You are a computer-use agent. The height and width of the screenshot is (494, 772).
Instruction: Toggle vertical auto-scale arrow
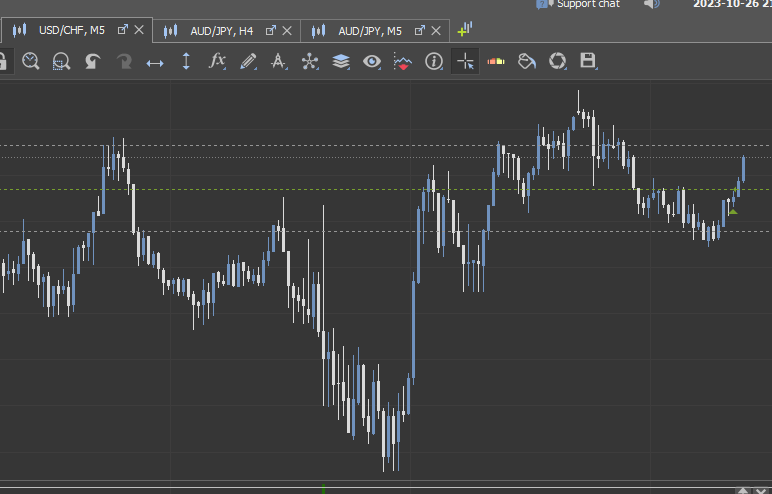point(186,62)
